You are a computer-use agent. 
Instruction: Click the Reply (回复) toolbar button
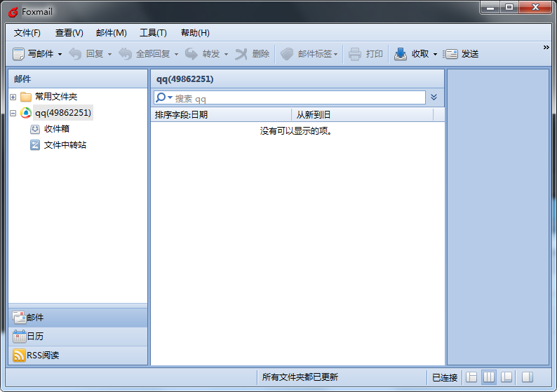(x=86, y=54)
